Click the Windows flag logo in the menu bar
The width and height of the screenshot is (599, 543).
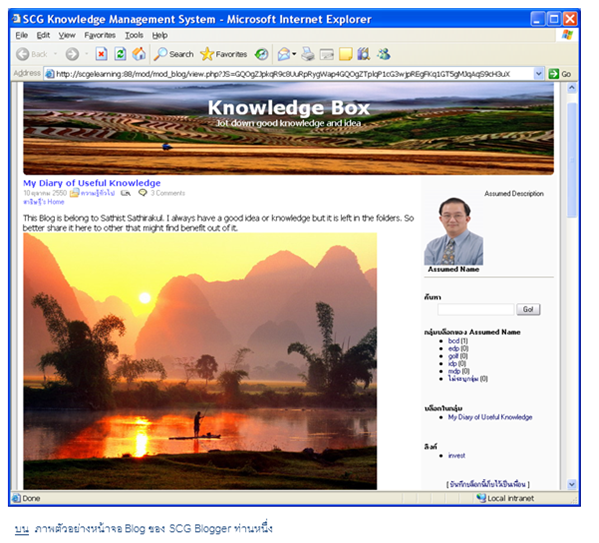[567, 35]
